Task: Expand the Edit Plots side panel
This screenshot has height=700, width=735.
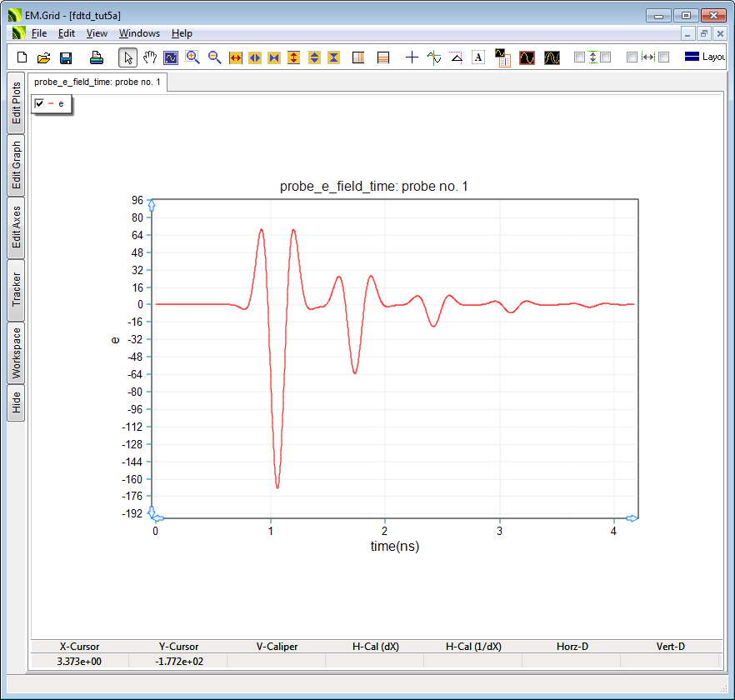Action: coord(16,102)
